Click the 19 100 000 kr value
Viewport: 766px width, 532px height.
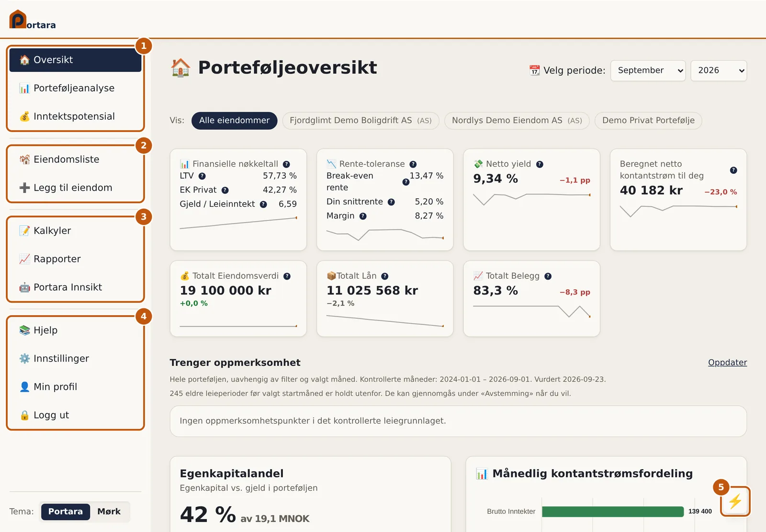(225, 291)
